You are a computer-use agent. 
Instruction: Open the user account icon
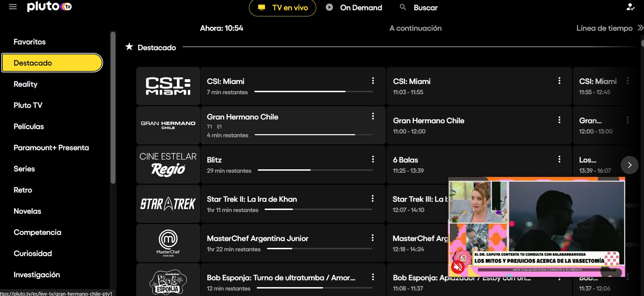pos(630,7)
